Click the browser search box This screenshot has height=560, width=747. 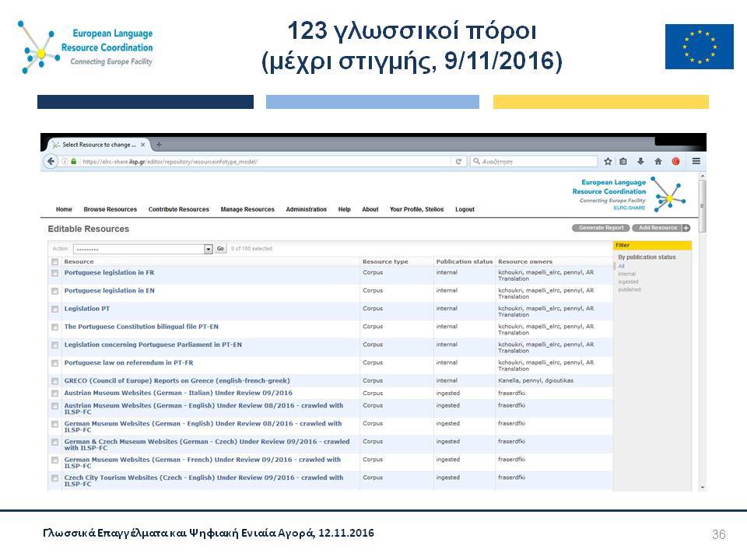click(x=534, y=162)
